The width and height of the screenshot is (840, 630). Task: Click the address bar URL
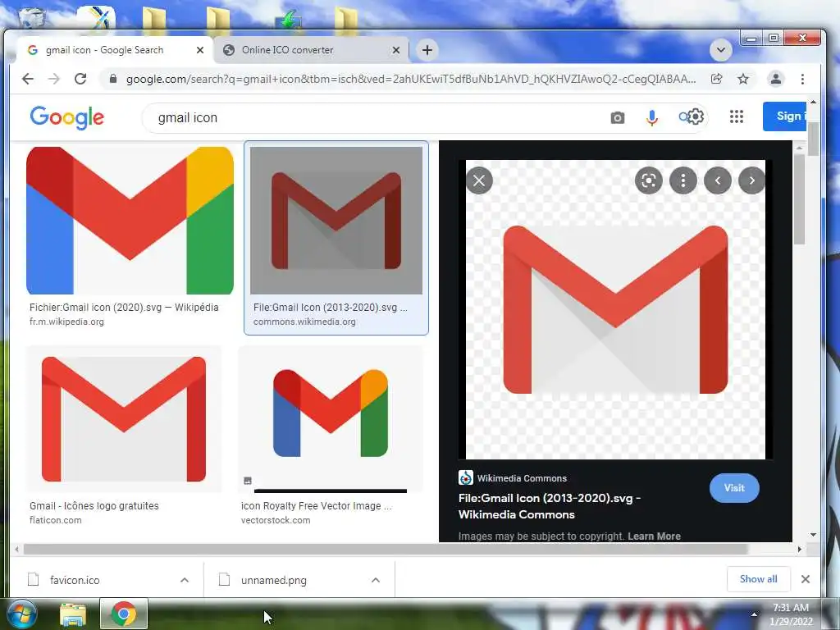(x=411, y=80)
